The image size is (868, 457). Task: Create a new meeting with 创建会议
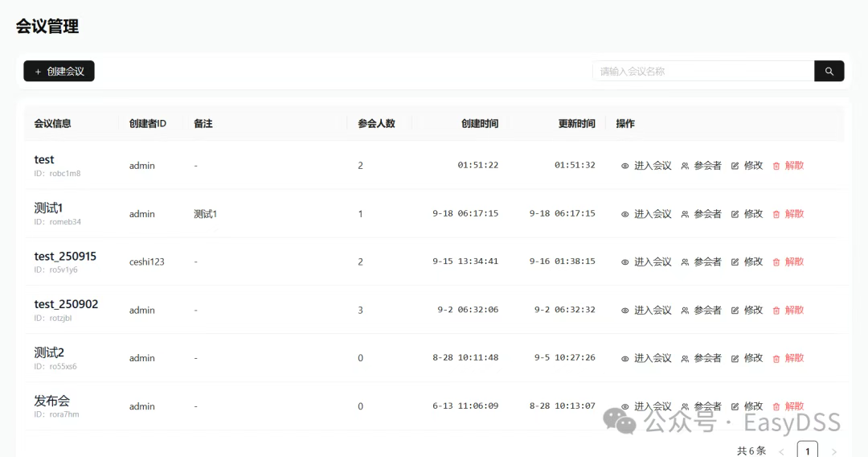click(x=59, y=71)
